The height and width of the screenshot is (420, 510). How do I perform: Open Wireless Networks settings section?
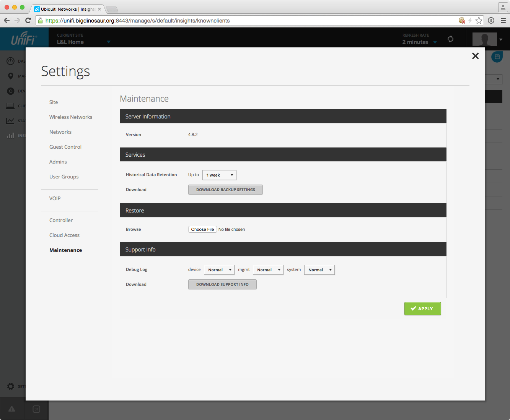(x=71, y=117)
